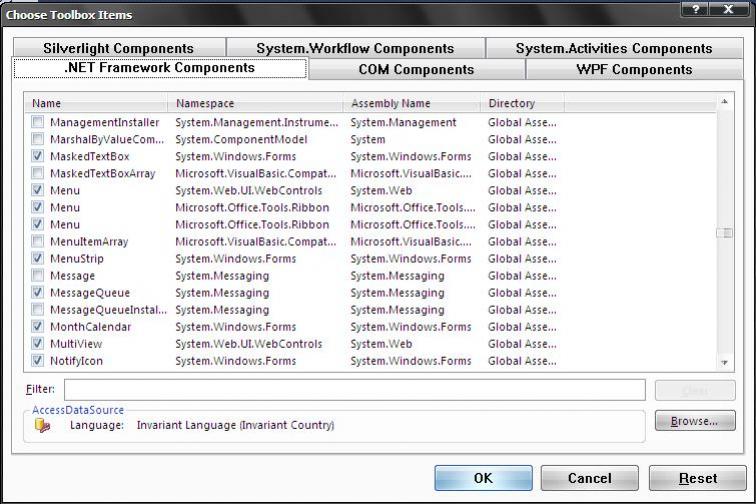Check the ManagementInstaller checkbox

pyautogui.click(x=37, y=122)
